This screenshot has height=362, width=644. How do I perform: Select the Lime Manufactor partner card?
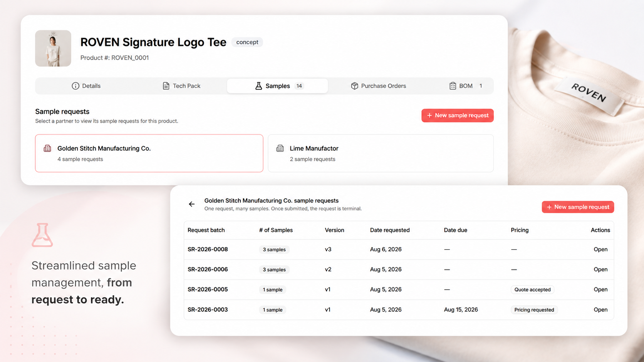(381, 153)
